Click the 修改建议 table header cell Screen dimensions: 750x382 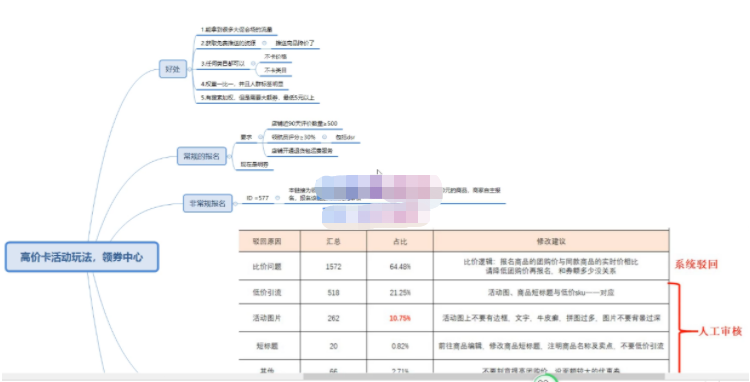(551, 241)
